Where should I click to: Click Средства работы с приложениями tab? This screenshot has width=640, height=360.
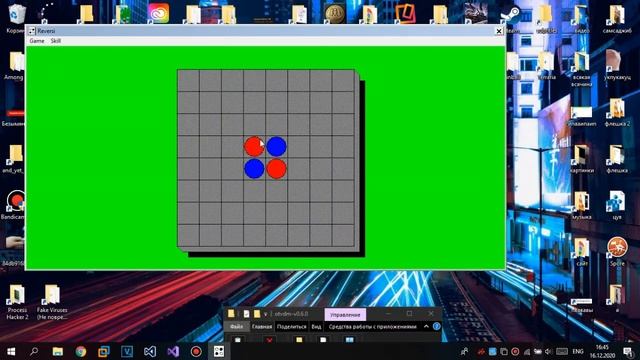pos(372,327)
